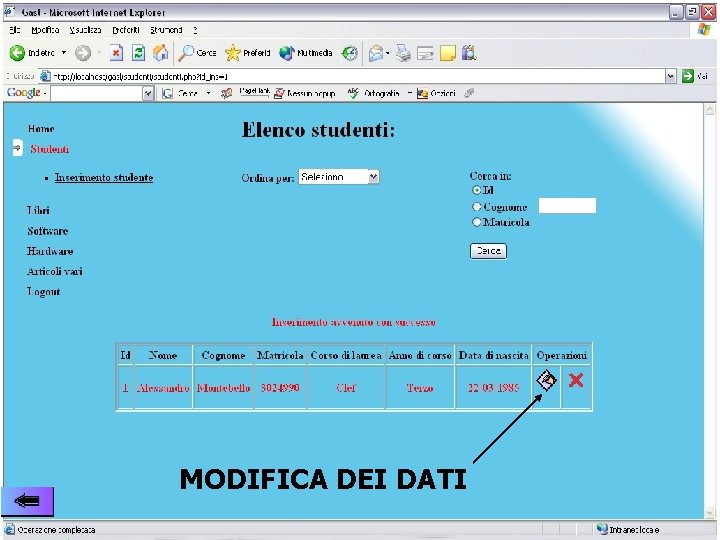720x540 pixels.
Task: Click the Terzo anno di corso cell
Action: pyautogui.click(x=420, y=388)
